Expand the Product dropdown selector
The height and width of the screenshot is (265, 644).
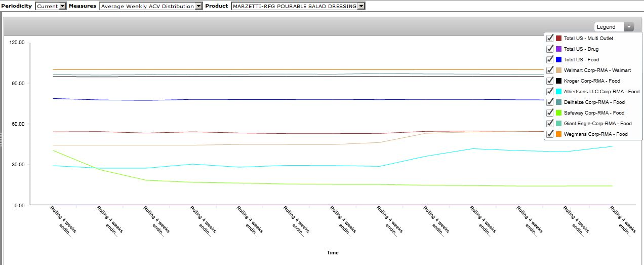pos(360,6)
